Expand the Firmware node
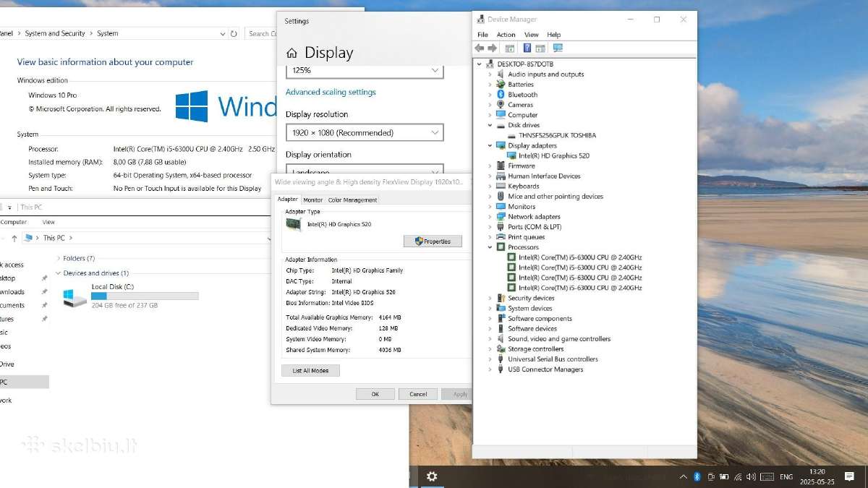868x488 pixels. (490, 166)
